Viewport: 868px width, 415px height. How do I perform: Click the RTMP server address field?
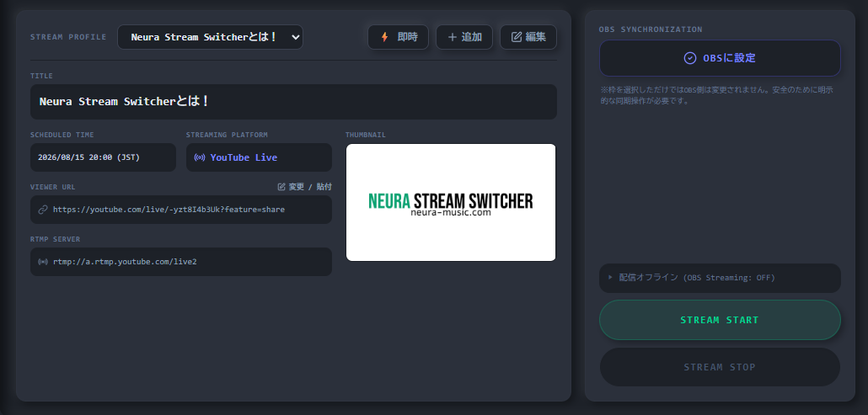[181, 262]
